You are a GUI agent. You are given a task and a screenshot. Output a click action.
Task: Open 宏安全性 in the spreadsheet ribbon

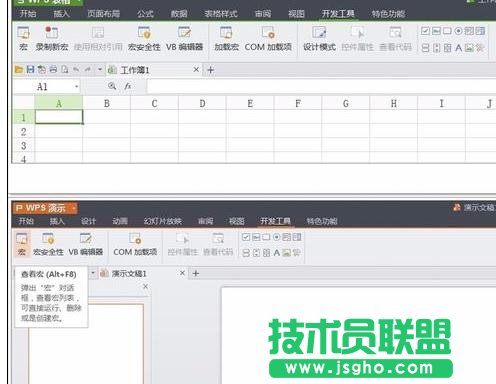coord(144,39)
